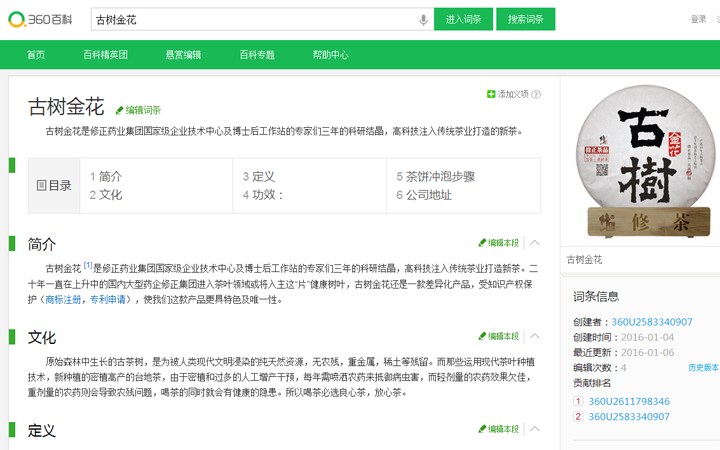Click the microphone voice search icon
This screenshot has width=720, height=450.
coord(423,20)
